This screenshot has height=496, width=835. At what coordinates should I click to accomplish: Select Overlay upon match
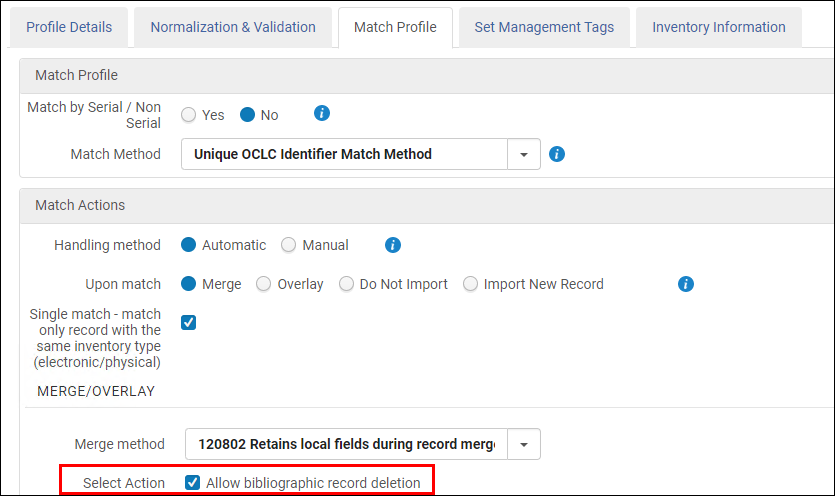(x=264, y=284)
